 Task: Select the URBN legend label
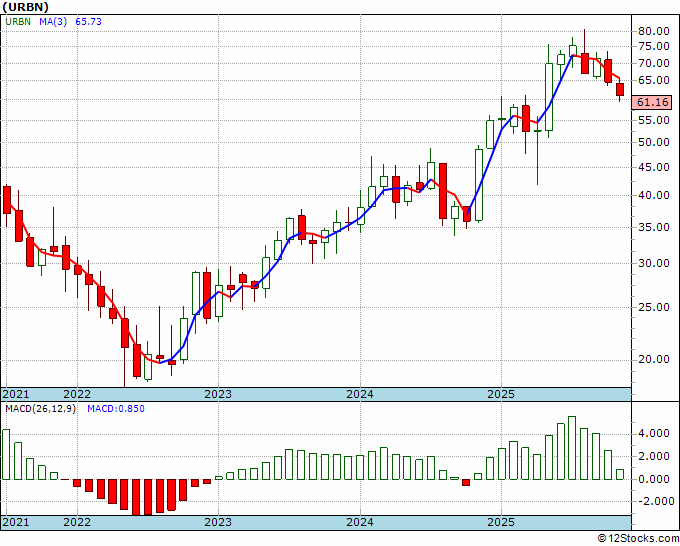[18, 21]
